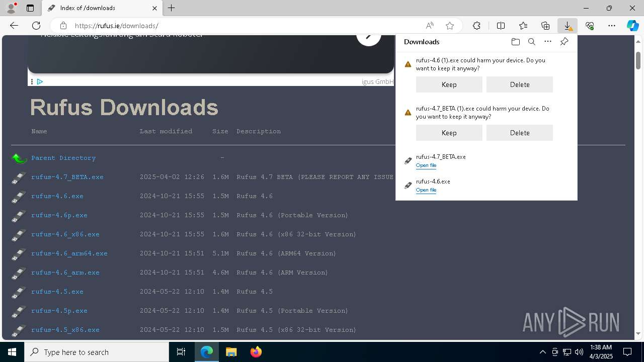Image resolution: width=644 pixels, height=362 pixels.
Task: Refresh the Rufus downloads page
Action: pyautogui.click(x=36, y=26)
